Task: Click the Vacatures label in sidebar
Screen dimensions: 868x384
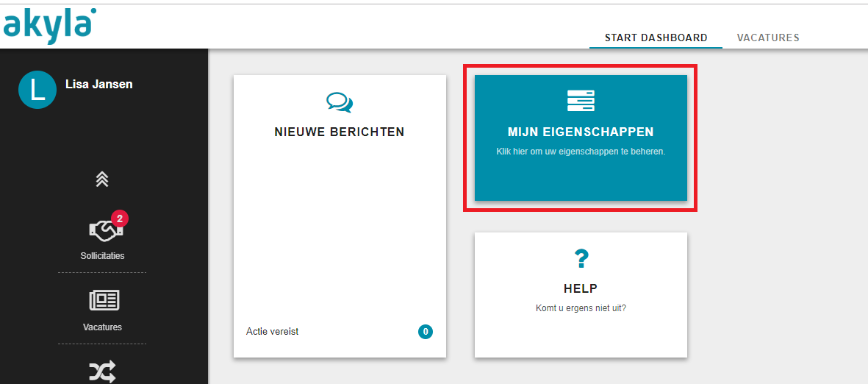Action: (102, 327)
